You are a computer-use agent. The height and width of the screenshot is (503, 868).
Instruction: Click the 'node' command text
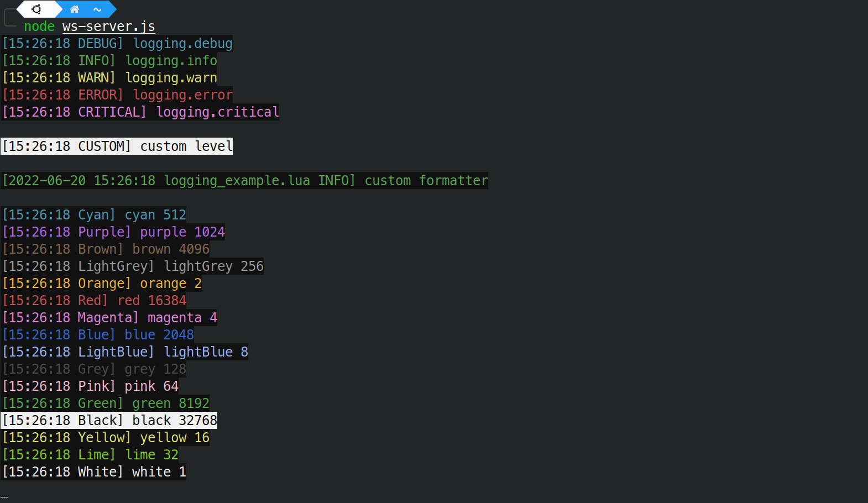[x=39, y=26]
